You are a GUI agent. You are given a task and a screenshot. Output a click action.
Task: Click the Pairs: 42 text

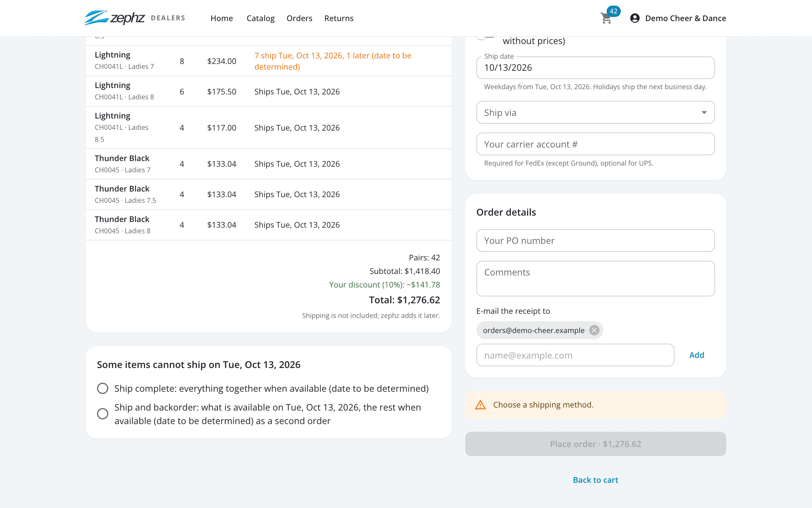click(x=424, y=258)
